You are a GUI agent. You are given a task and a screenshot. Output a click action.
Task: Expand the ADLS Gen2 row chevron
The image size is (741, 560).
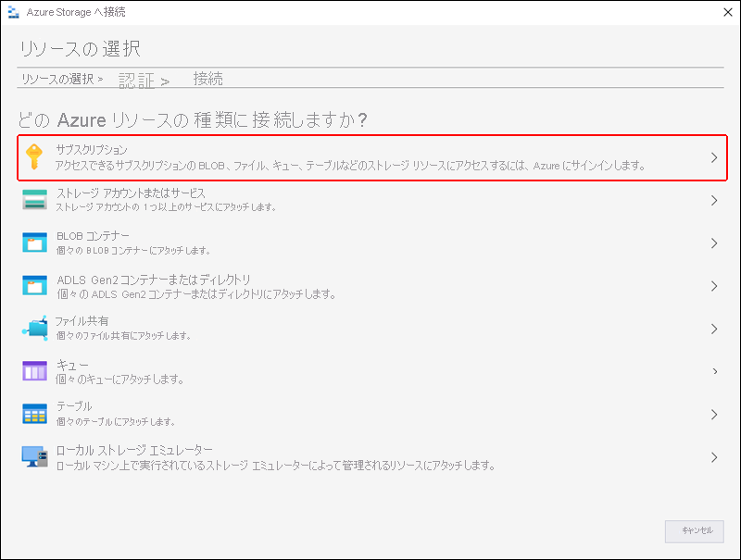(714, 286)
